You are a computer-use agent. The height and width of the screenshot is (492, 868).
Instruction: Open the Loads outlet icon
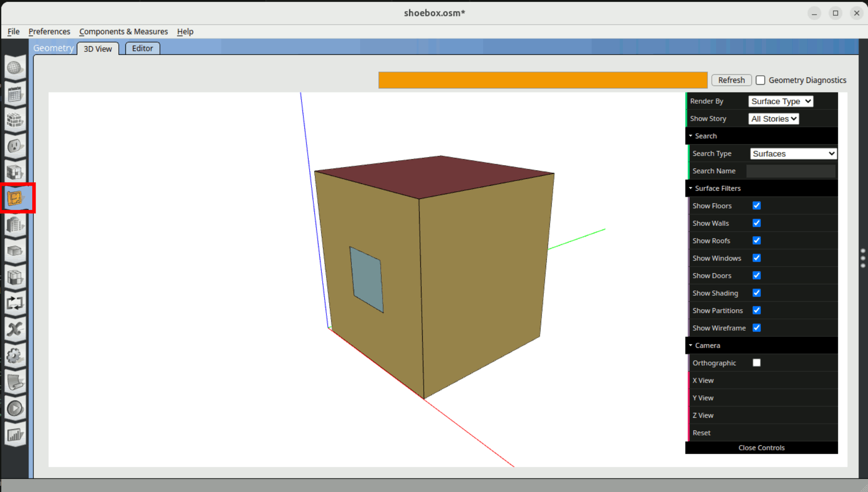tap(15, 146)
